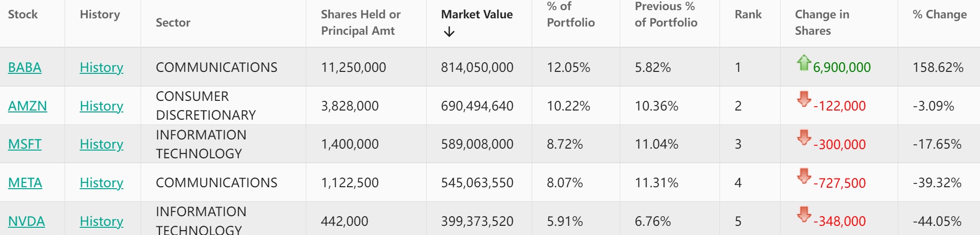Click the green up arrow for BABA
The image size is (980, 235).
(x=803, y=63)
